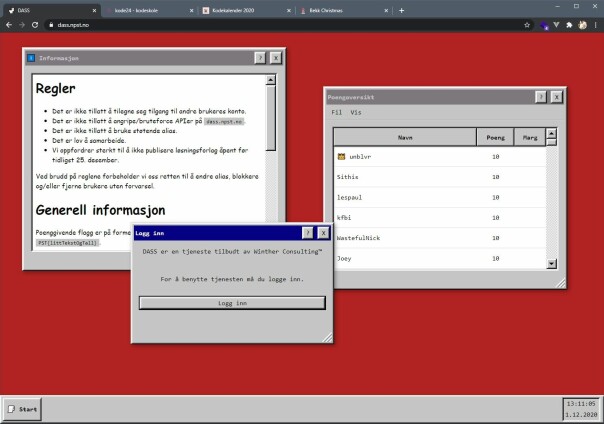Click the V-shaped extension icon in toolbar
Viewport: 604px width, 424px height.
[556, 25]
